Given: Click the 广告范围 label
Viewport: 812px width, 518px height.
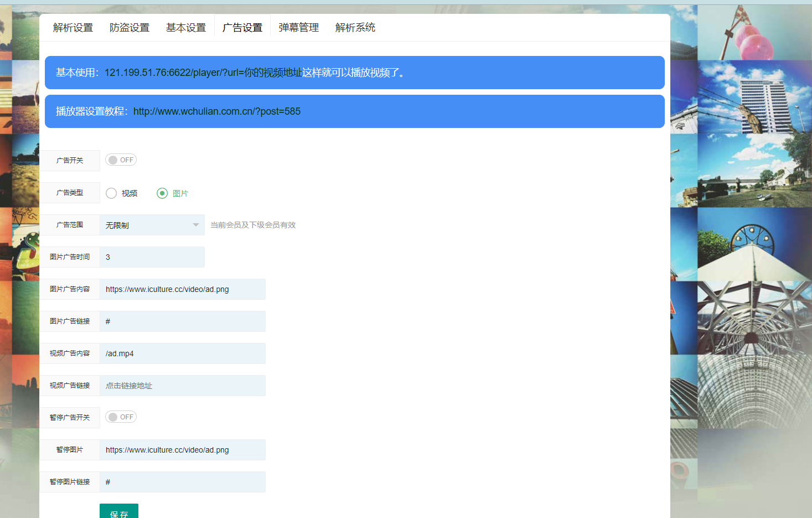Looking at the screenshot, I should tap(70, 225).
